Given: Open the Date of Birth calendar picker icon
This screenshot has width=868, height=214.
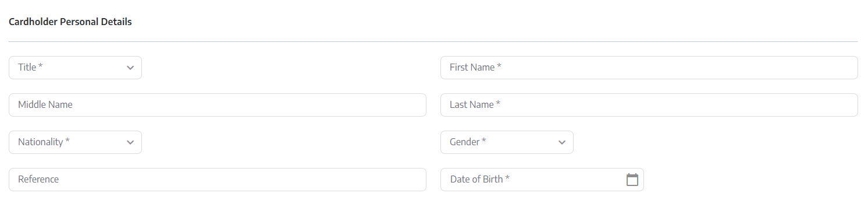Looking at the screenshot, I should click(x=632, y=180).
